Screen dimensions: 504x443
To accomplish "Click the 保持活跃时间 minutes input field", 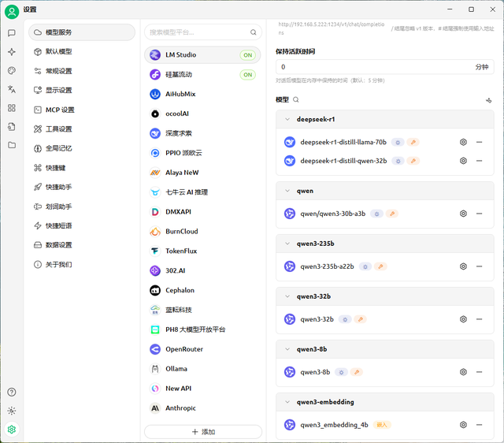I will pyautogui.click(x=385, y=67).
